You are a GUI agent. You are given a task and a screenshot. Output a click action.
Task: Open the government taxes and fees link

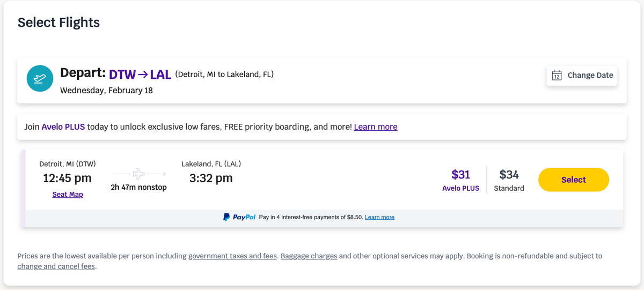(232, 256)
